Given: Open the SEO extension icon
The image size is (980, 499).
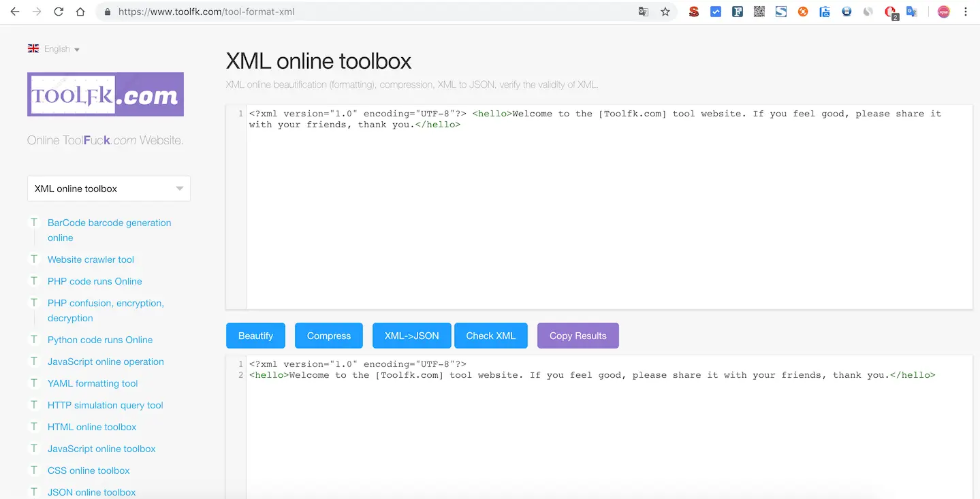Looking at the screenshot, I should coord(693,12).
